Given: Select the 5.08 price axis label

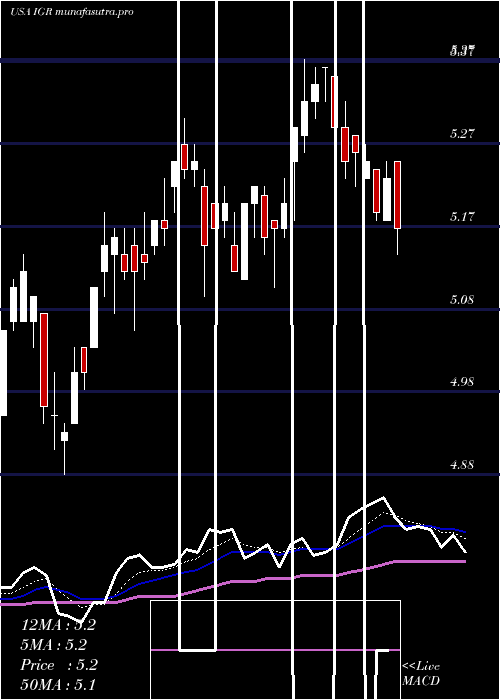Looking at the screenshot, I should coord(462,300).
